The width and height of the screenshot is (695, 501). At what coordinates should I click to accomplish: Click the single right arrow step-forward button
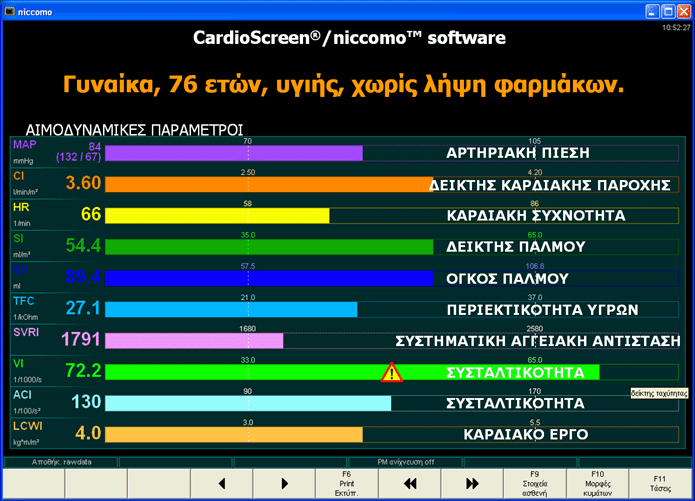coord(285,483)
